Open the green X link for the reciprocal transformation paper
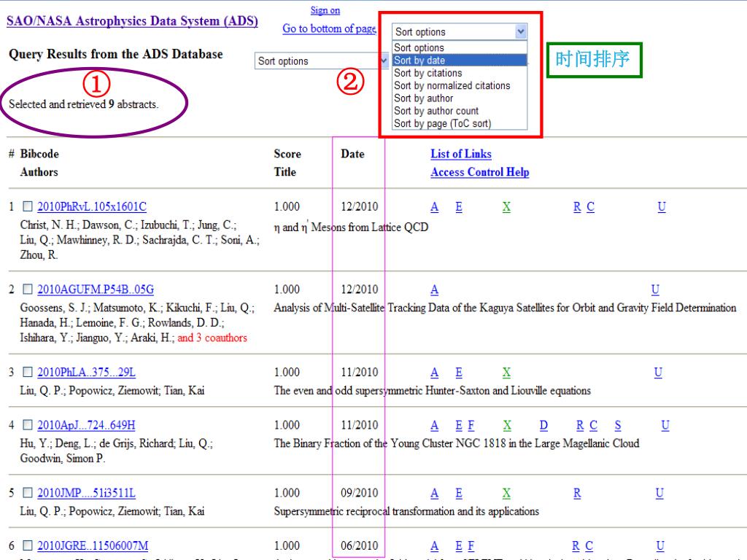The width and height of the screenshot is (747, 560). coord(506,493)
